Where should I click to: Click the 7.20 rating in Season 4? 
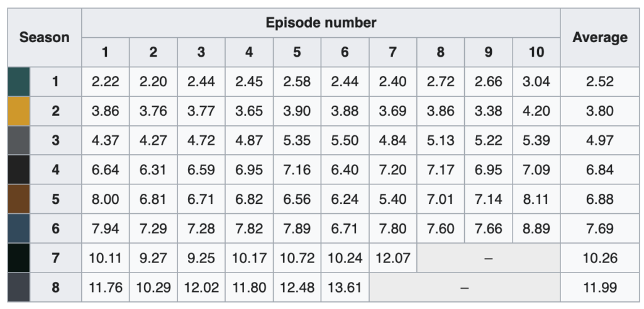tap(392, 170)
